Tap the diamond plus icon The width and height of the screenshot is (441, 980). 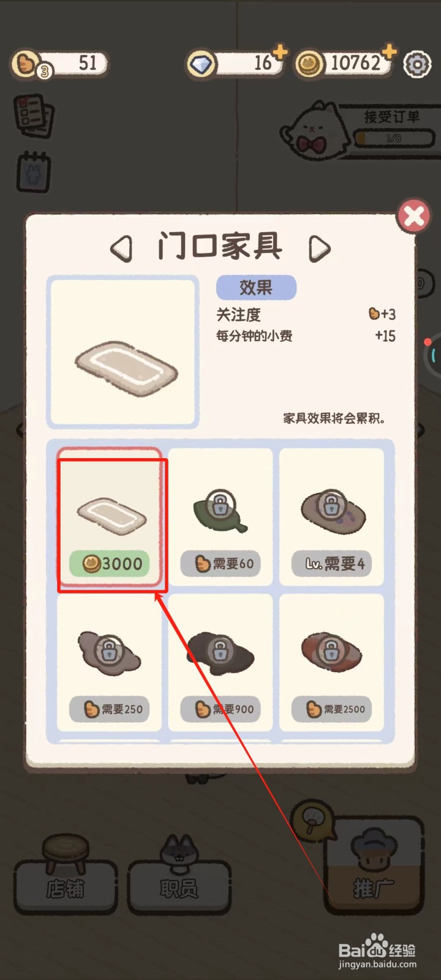tap(280, 52)
